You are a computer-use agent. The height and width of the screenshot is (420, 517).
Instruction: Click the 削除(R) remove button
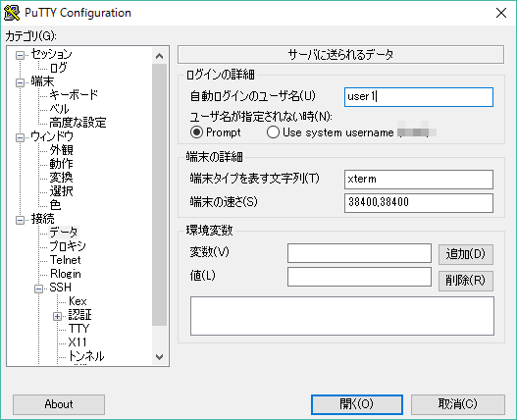click(x=466, y=281)
